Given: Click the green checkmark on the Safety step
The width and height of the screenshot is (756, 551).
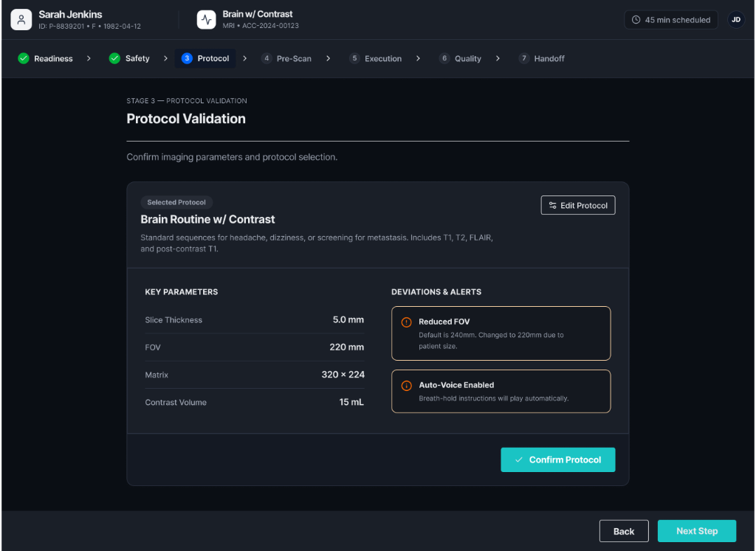Looking at the screenshot, I should click(114, 58).
